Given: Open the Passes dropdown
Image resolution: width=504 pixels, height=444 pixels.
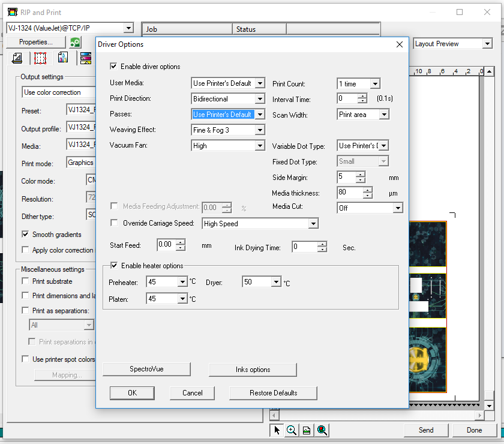Looking at the screenshot, I should [260, 114].
